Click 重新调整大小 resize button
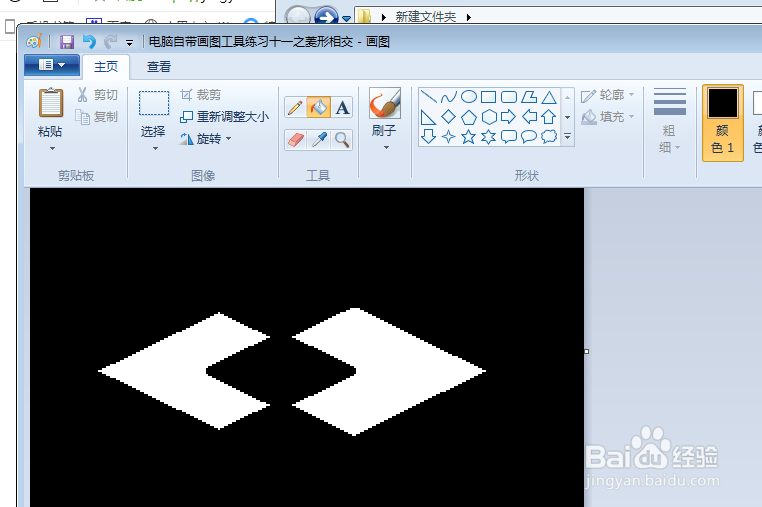 pyautogui.click(x=225, y=117)
